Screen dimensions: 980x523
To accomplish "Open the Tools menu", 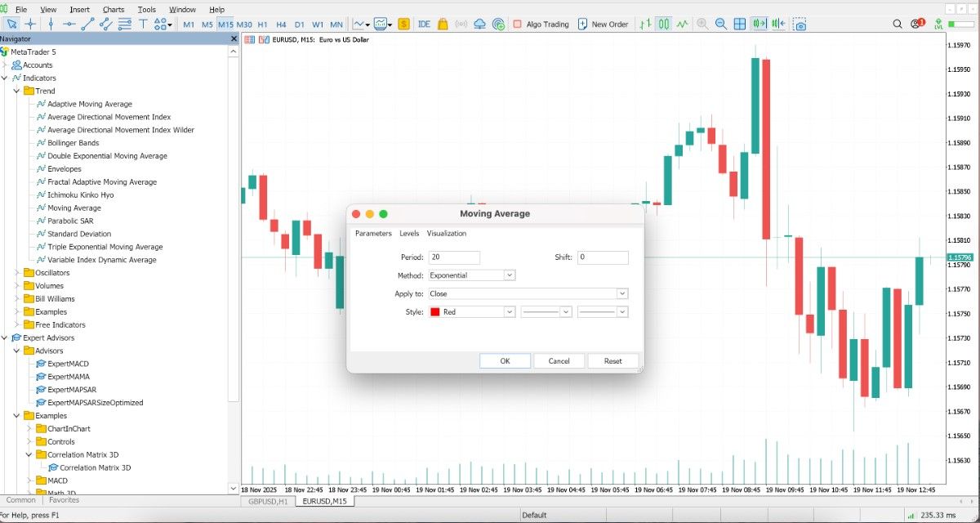I will (x=147, y=10).
